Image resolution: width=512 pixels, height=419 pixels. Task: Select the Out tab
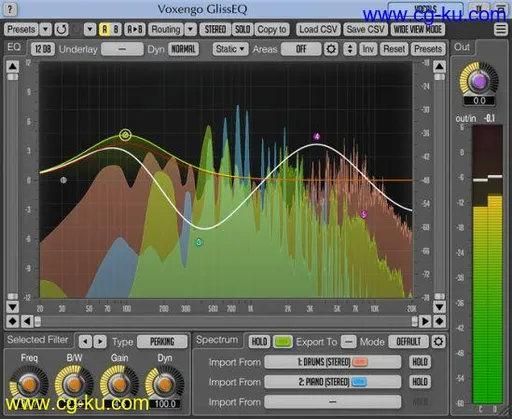[x=462, y=47]
